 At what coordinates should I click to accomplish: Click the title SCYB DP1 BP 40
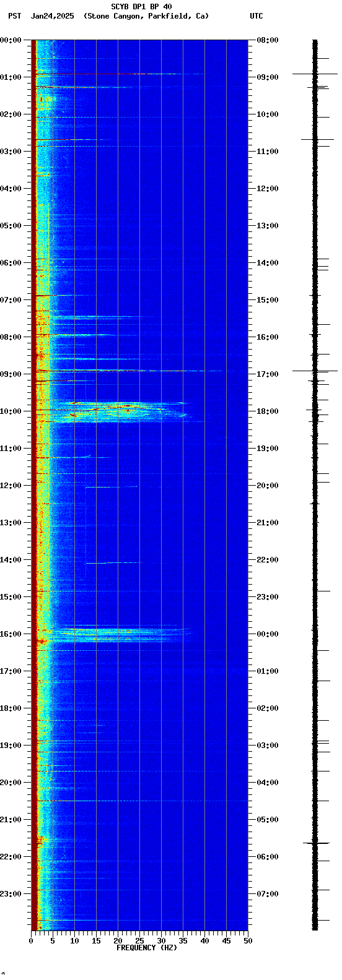coord(141,7)
